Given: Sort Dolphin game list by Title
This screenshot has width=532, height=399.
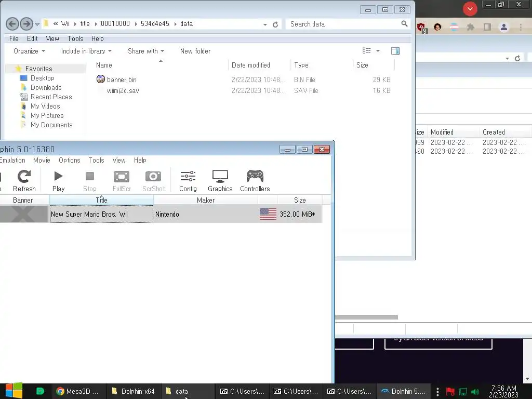Looking at the screenshot, I should [101, 200].
